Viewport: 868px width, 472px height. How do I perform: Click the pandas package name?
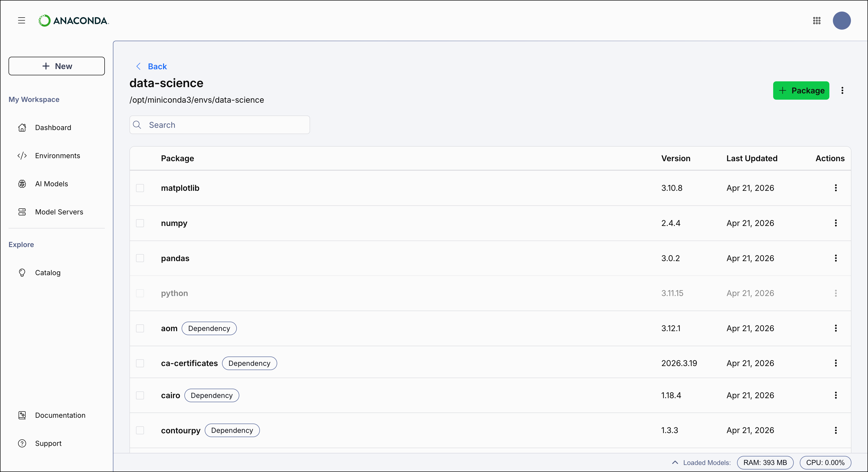175,258
